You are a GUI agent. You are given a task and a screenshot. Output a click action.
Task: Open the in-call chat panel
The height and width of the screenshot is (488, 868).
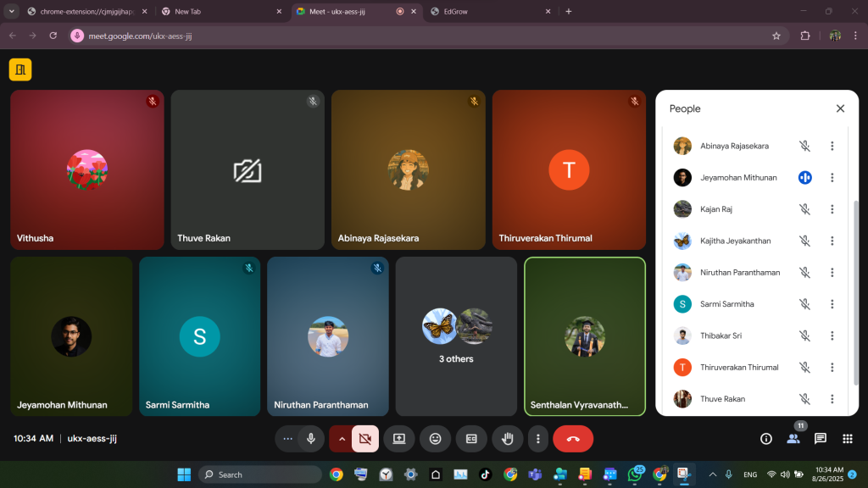click(820, 439)
